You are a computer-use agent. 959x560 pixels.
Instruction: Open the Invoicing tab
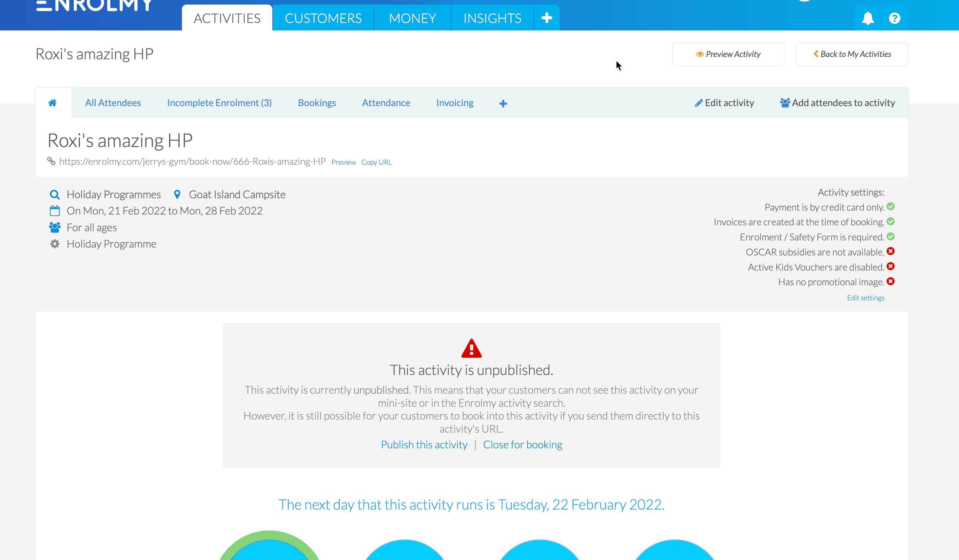tap(455, 103)
